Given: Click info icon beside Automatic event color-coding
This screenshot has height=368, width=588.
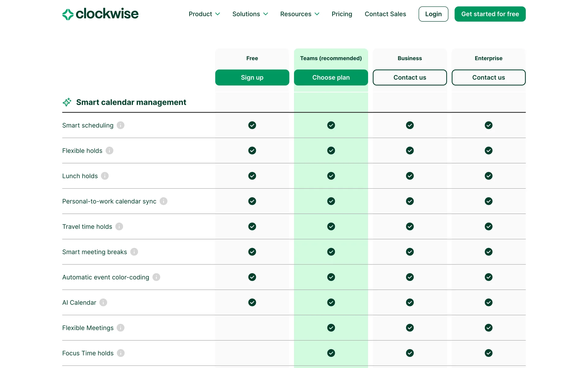Looking at the screenshot, I should coord(156,277).
